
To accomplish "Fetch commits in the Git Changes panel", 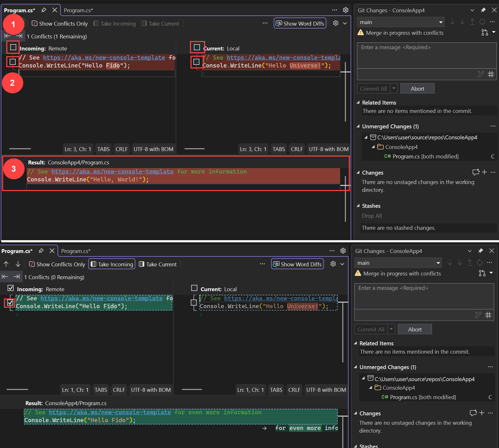I will click(452, 22).
